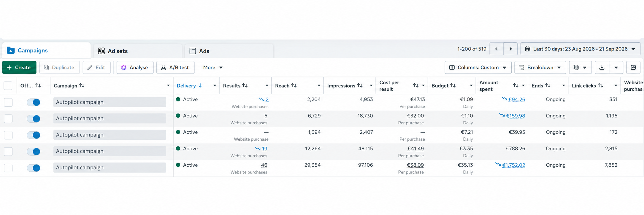Sort by Amount spent arrows
The image size is (644, 215).
516,85
